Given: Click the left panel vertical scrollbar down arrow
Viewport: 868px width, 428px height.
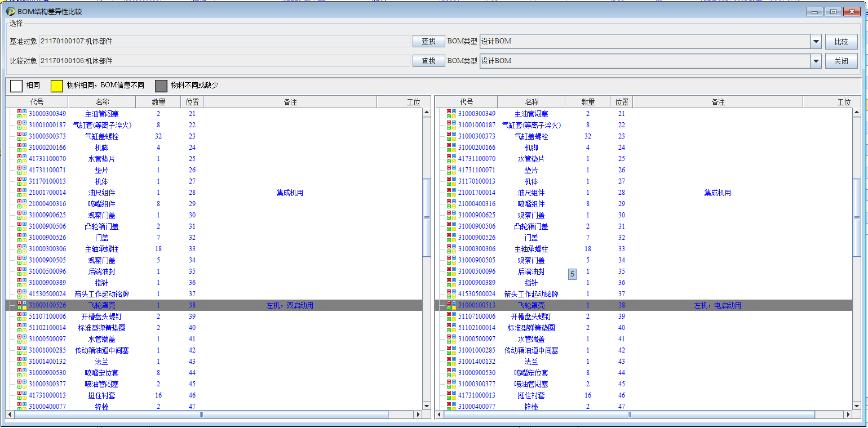Looking at the screenshot, I should [x=427, y=405].
